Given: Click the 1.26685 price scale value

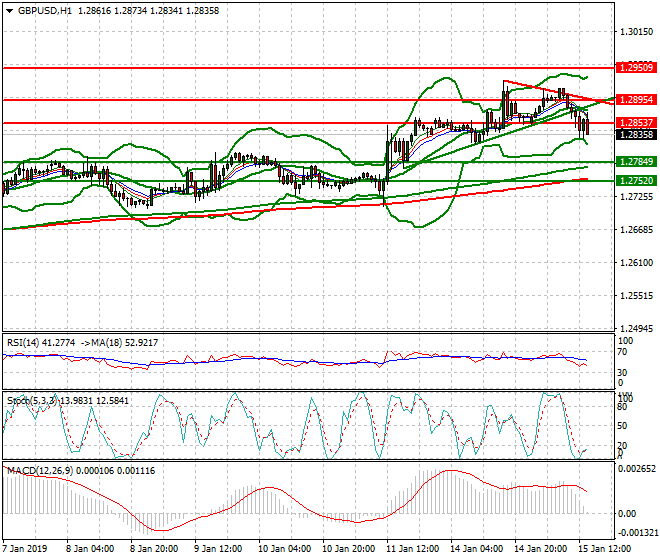Looking at the screenshot, I should [636, 230].
